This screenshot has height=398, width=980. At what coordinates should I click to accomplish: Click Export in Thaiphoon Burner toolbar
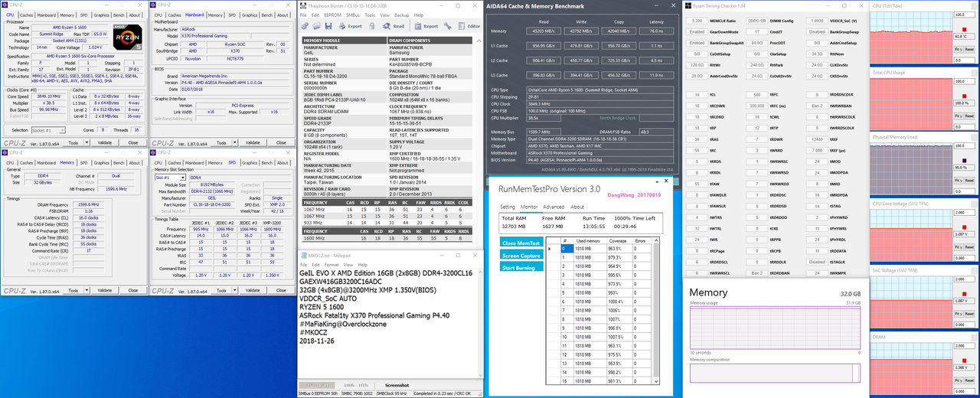pos(350,26)
